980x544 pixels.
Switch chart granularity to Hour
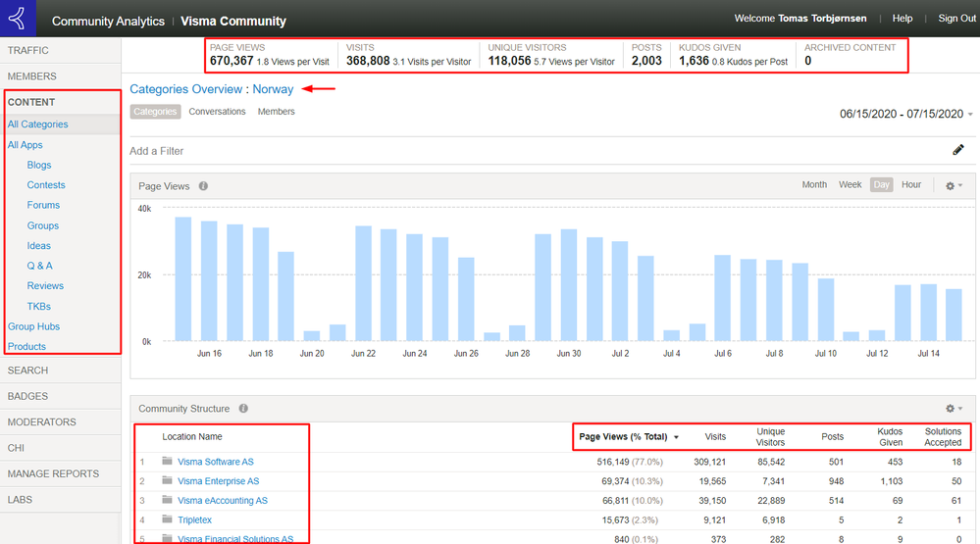point(911,185)
